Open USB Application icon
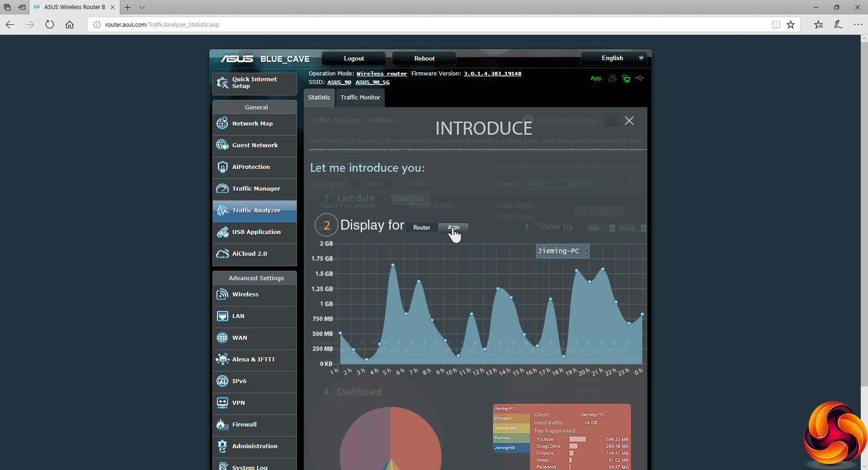Image resolution: width=868 pixels, height=470 pixels. (x=222, y=232)
